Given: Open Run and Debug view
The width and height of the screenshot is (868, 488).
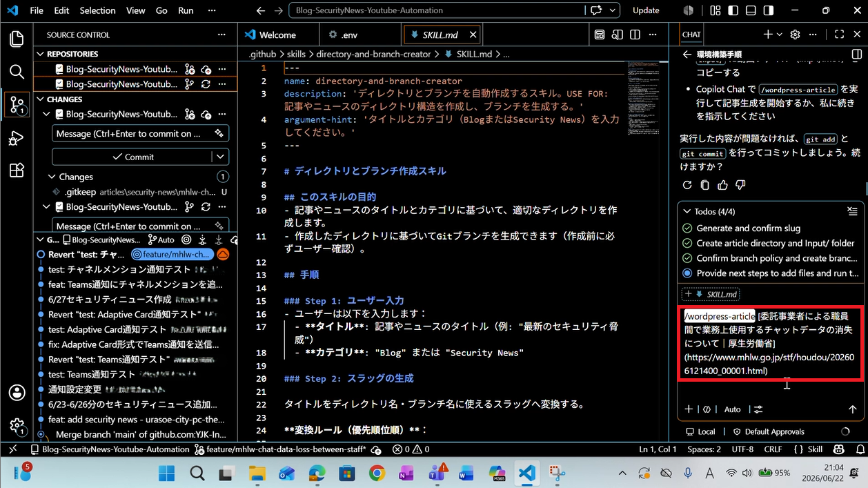Looking at the screenshot, I should [x=17, y=138].
